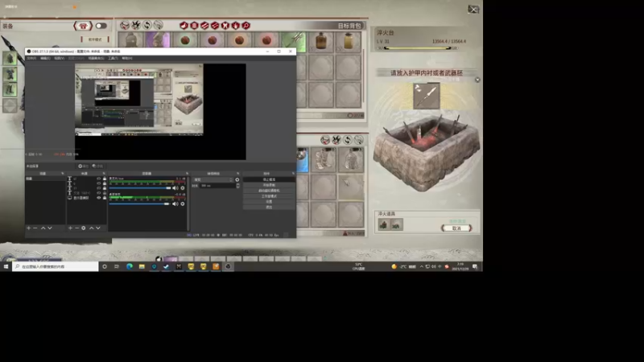Select the flame red hexagon filter icon
This screenshot has width=644, height=362.
point(235,26)
